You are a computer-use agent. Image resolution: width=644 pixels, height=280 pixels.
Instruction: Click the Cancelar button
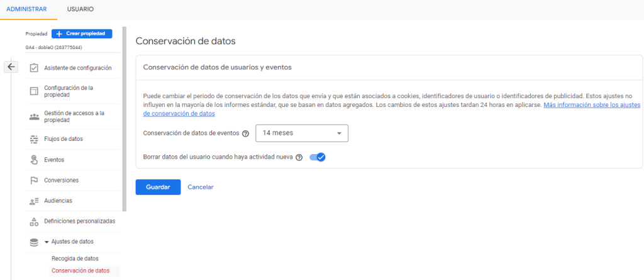[x=201, y=187]
